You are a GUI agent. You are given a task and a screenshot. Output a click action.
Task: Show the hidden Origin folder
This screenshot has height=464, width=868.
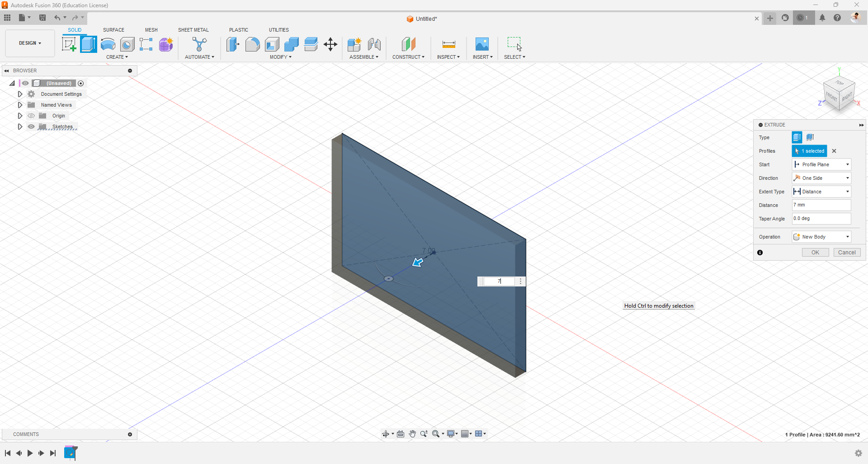31,116
